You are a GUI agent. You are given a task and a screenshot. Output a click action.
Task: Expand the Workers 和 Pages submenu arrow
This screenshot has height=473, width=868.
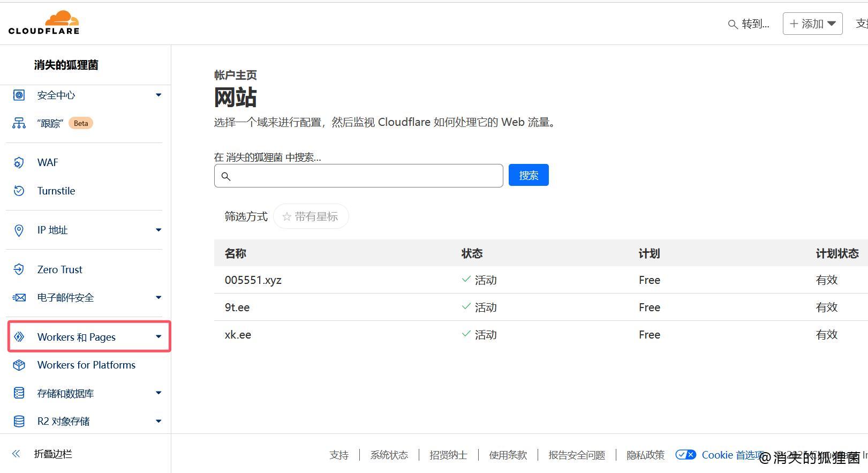pos(158,336)
